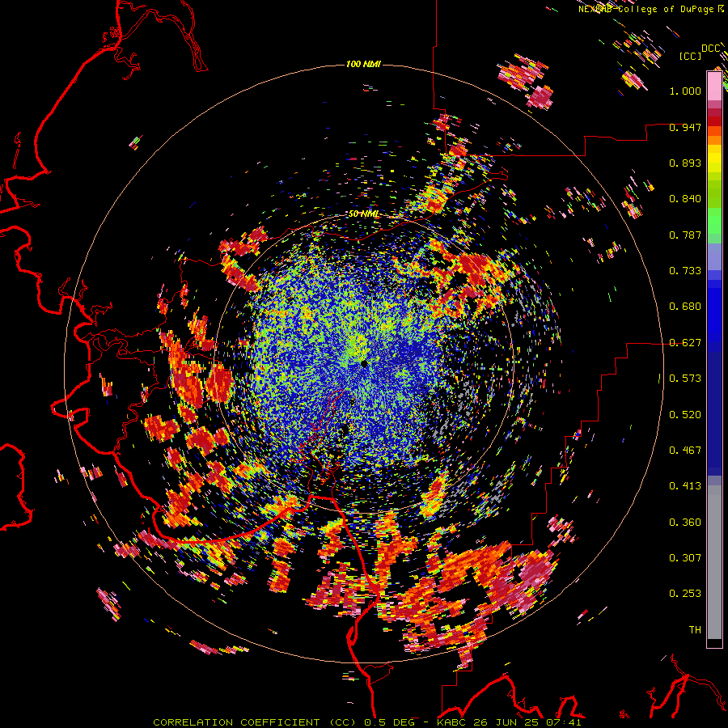Click the DCC label above the color scale
This screenshot has height=728, width=728.
click(710, 49)
